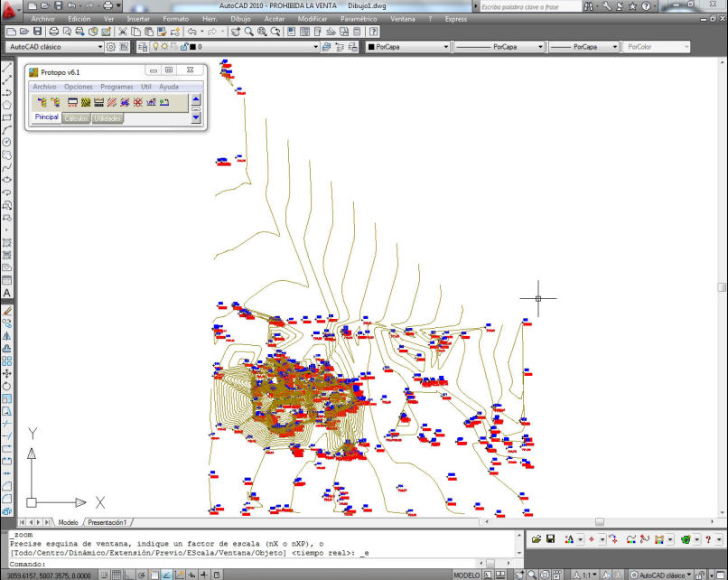728x580 pixels.
Task: Toggle Dynamic Input in status bar
Action: [x=191, y=575]
